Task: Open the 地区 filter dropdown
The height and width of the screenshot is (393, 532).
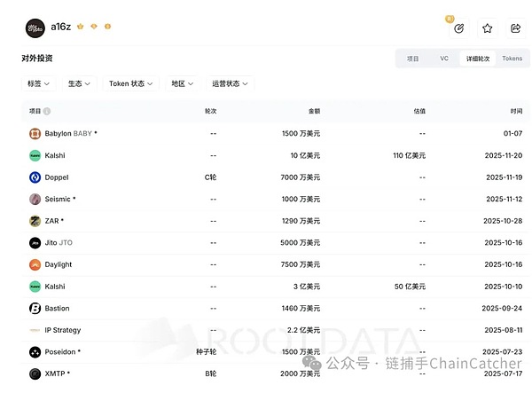Action: tap(183, 83)
